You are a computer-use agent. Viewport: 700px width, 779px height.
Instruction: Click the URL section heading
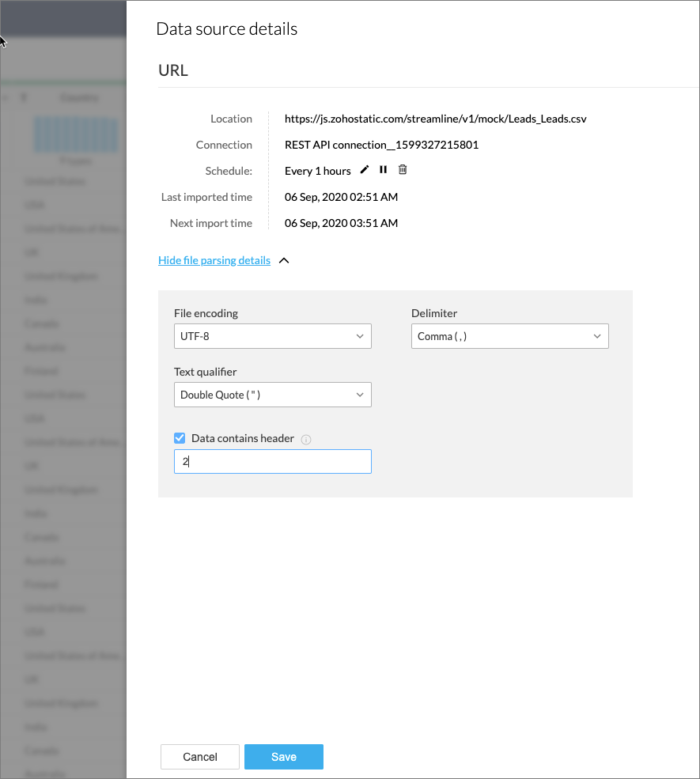coord(173,70)
